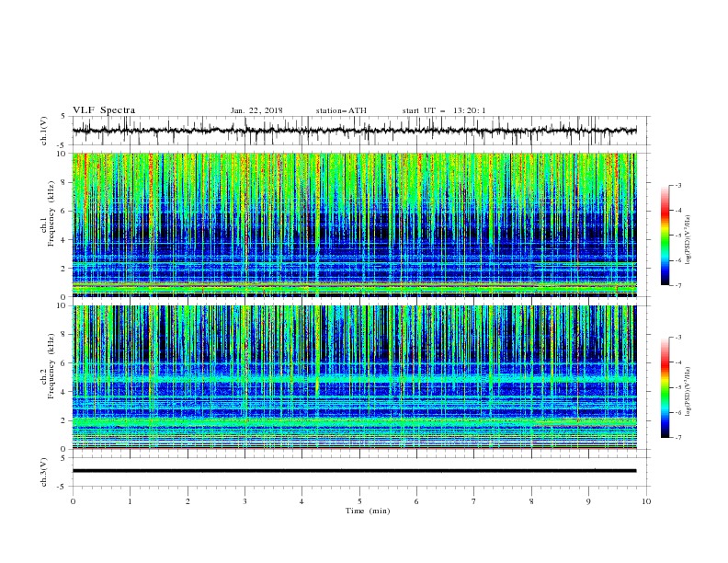Click time axis tick label "9"

588,501
